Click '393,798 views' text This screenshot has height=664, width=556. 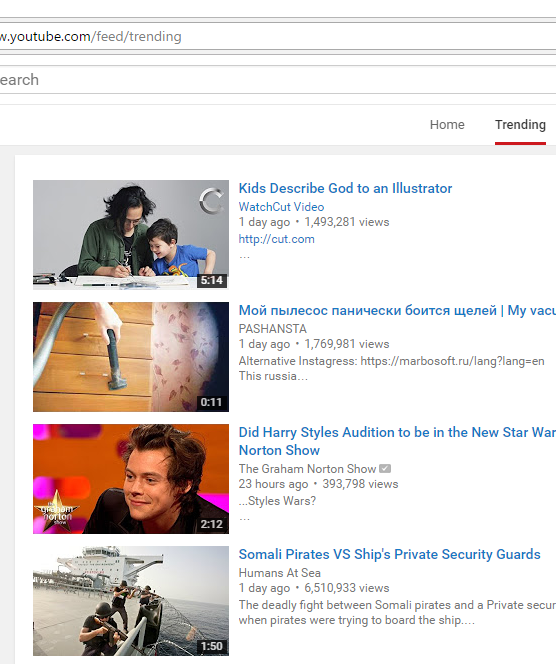click(x=360, y=484)
